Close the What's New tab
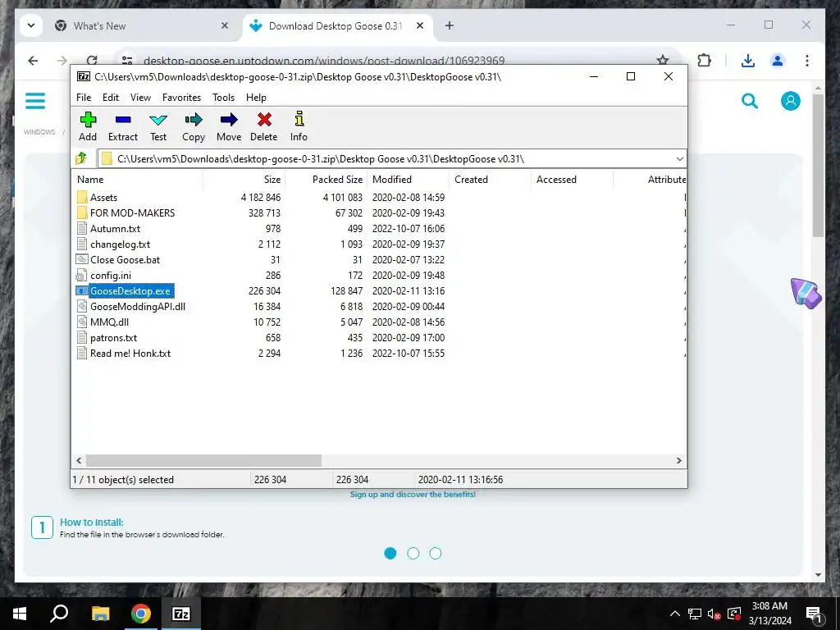This screenshot has width=840, height=630. click(x=225, y=25)
